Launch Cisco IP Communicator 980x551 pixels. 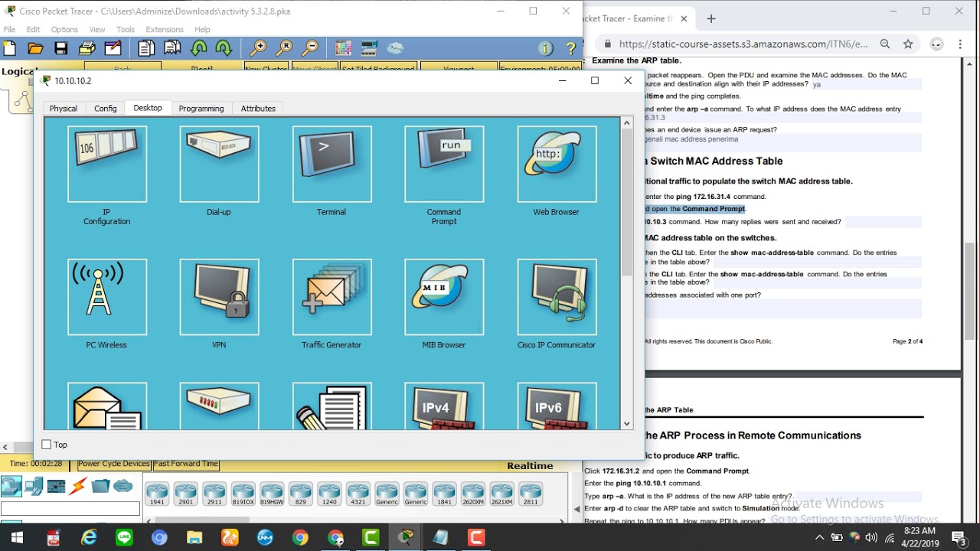click(557, 297)
